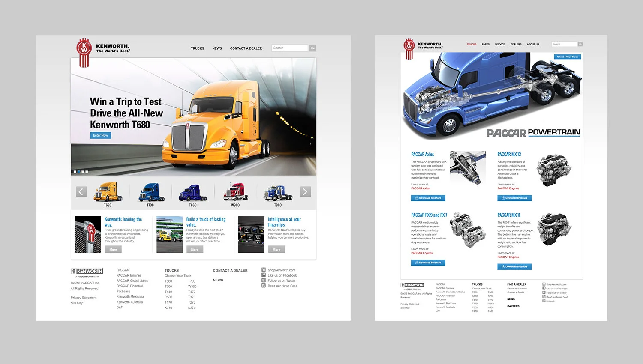
Task: Click Choose Your Truck button on right page
Action: coord(568,57)
